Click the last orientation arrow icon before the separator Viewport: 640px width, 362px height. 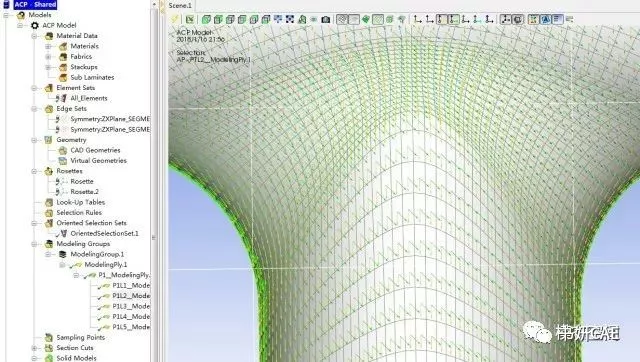489,19
